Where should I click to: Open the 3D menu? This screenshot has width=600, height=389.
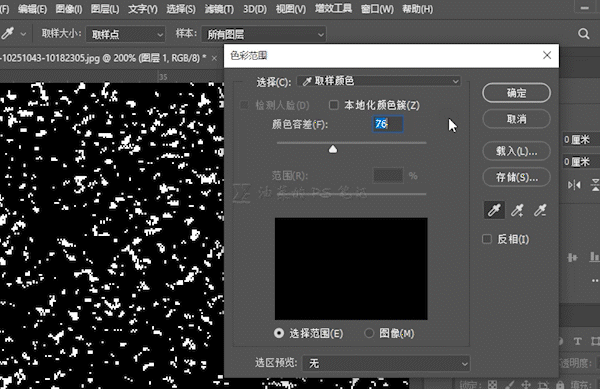coord(255,9)
